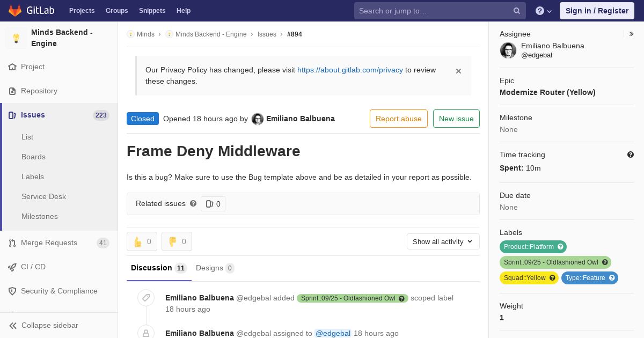The image size is (644, 338).
Task: Go to Milestones in sidebar
Action: tap(40, 216)
